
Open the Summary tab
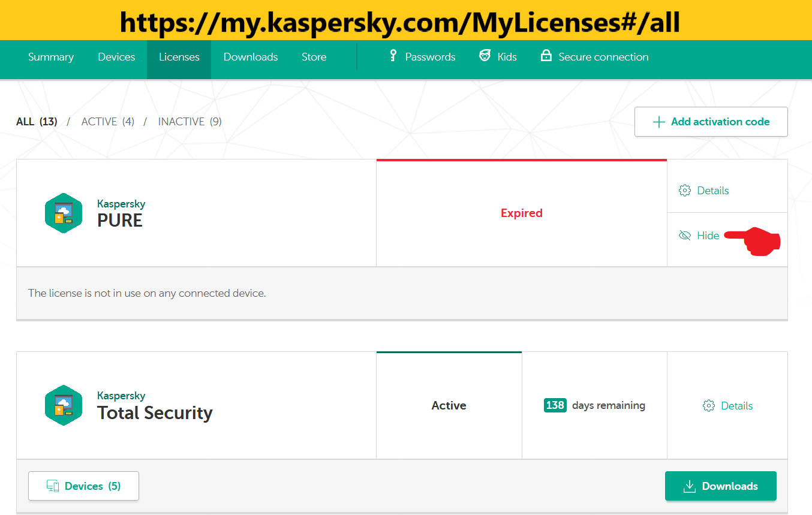point(51,57)
